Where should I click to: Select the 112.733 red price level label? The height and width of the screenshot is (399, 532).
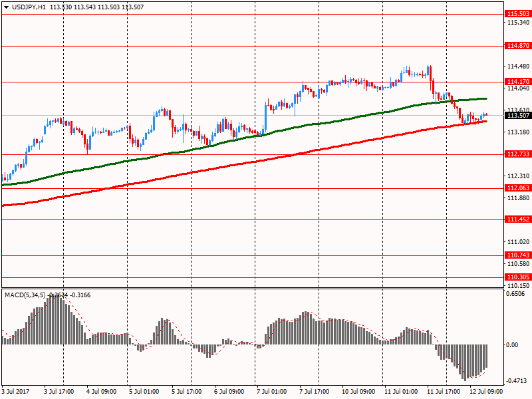(518, 154)
